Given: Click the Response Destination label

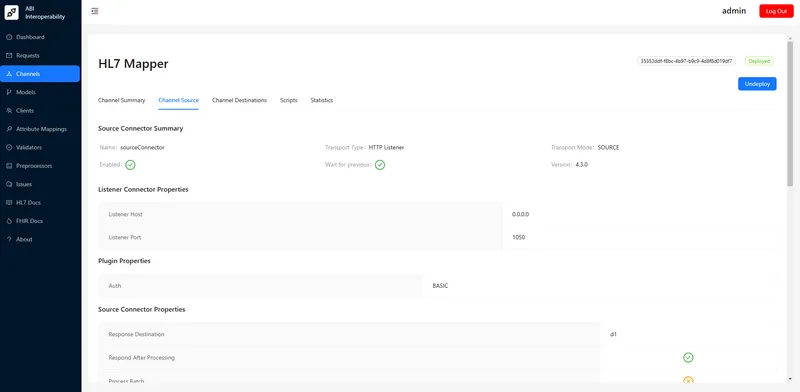Looking at the screenshot, I should pos(136,334).
